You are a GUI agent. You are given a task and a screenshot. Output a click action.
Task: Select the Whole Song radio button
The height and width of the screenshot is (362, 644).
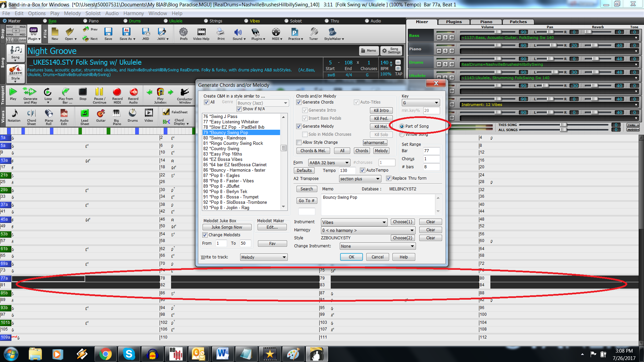tap(402, 134)
